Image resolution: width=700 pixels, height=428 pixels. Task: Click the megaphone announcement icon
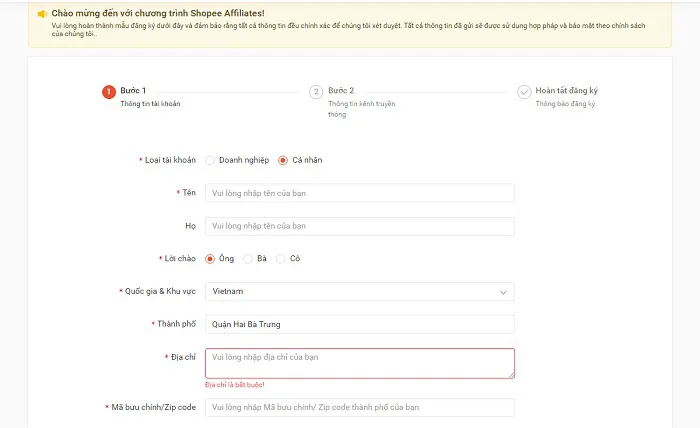coord(42,14)
